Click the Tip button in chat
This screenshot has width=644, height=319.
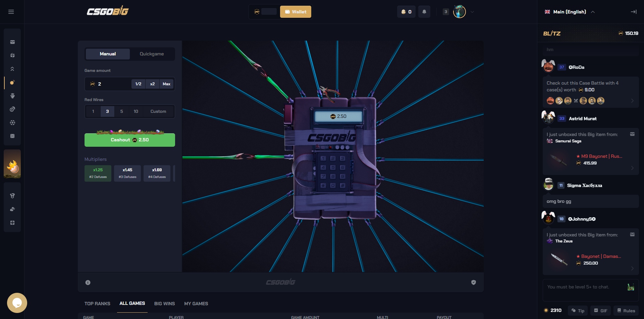click(x=578, y=311)
